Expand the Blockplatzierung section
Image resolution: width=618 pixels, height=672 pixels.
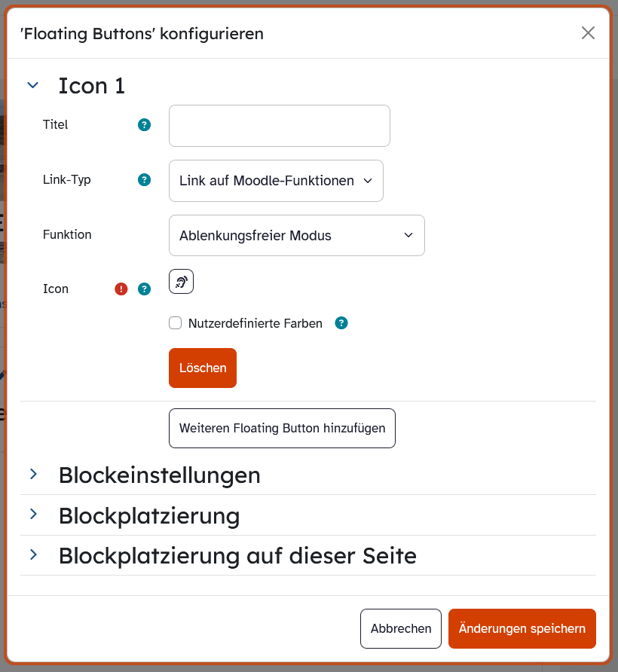(x=32, y=515)
